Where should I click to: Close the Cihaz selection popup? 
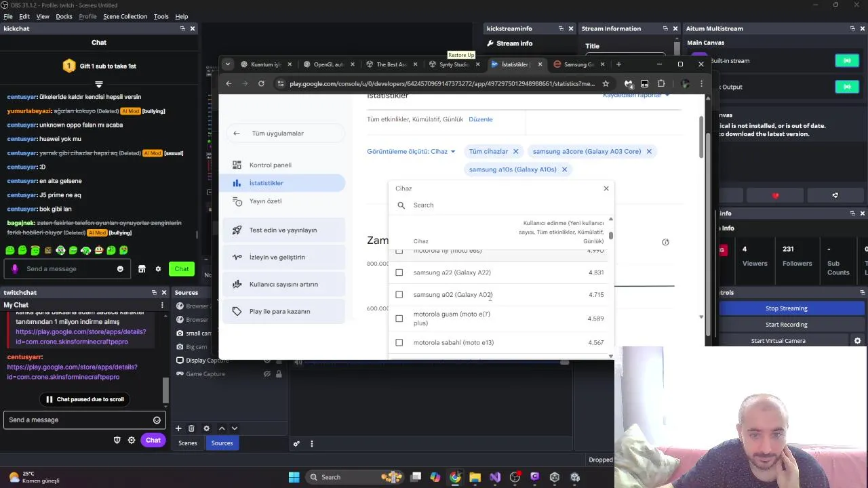(x=606, y=188)
